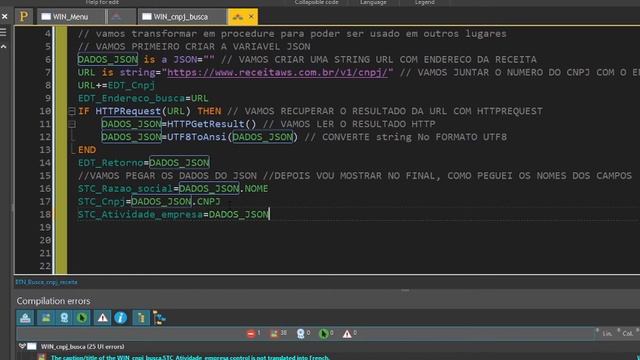Image resolution: width=640 pixels, height=360 pixels.
Task: Click line number 10 in gutter
Action: (x=45, y=111)
